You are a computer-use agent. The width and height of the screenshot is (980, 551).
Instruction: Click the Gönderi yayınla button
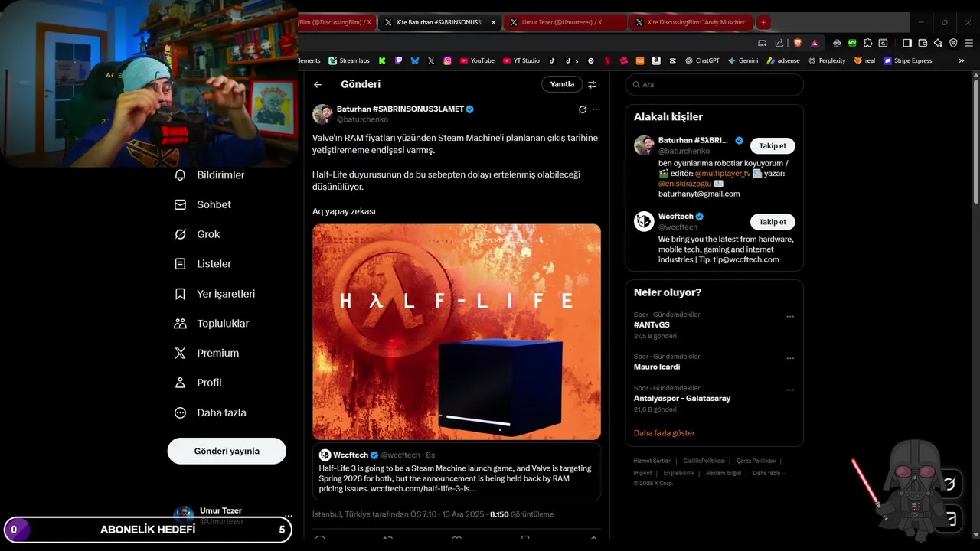pos(227,451)
